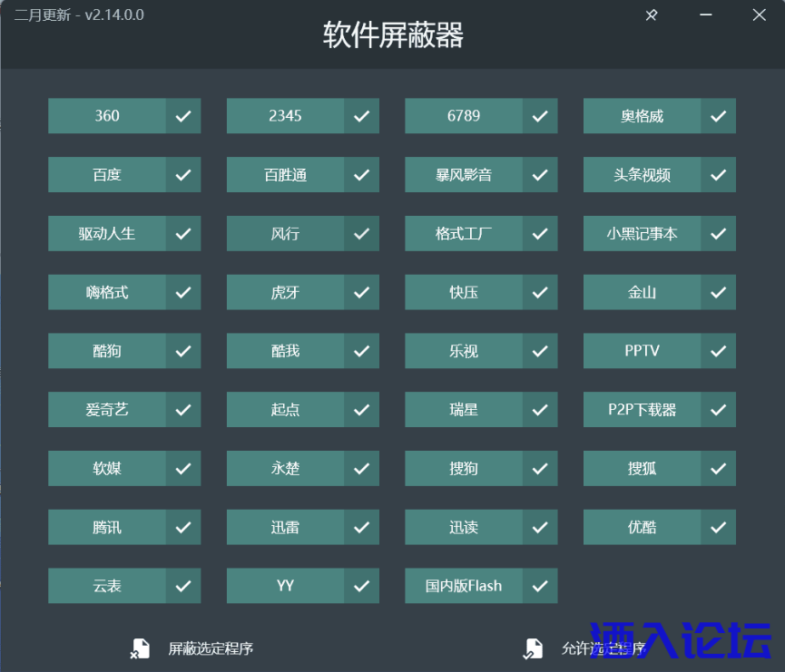This screenshot has height=672, width=785.
Task: Minimize the 软件屏蔽器 window
Action: click(705, 15)
